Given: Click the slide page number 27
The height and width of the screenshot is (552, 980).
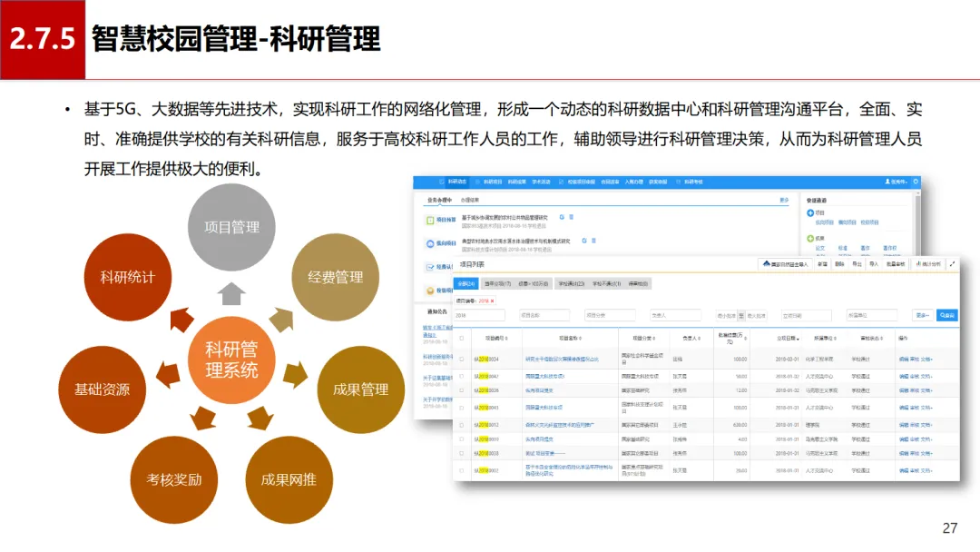Looking at the screenshot, I should click(x=949, y=528).
